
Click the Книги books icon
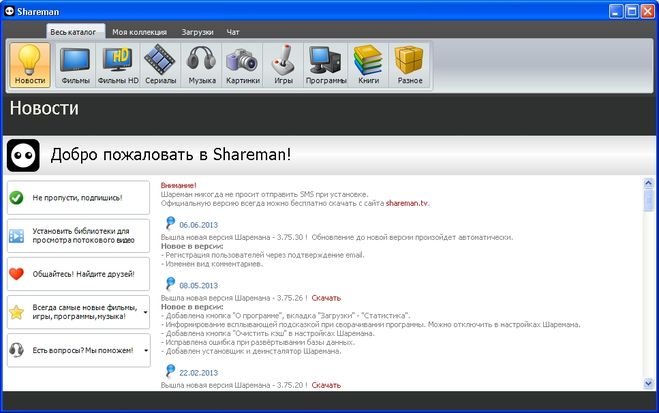click(369, 64)
